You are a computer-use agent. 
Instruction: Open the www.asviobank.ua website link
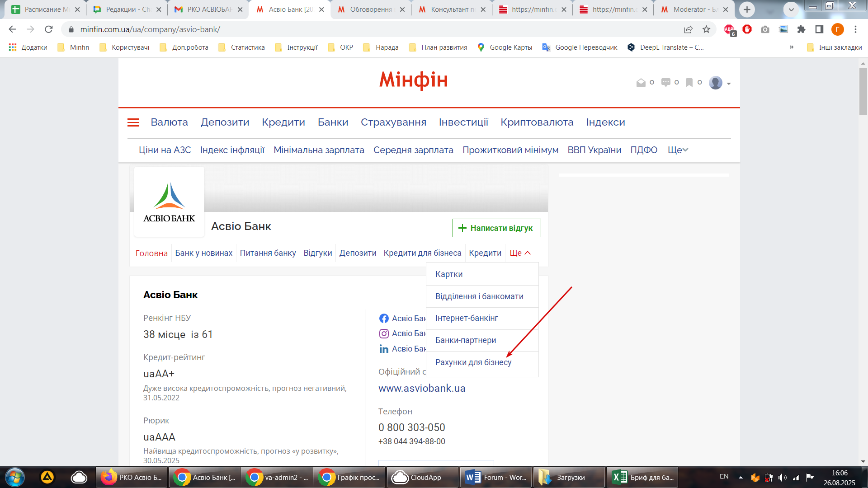tap(422, 388)
